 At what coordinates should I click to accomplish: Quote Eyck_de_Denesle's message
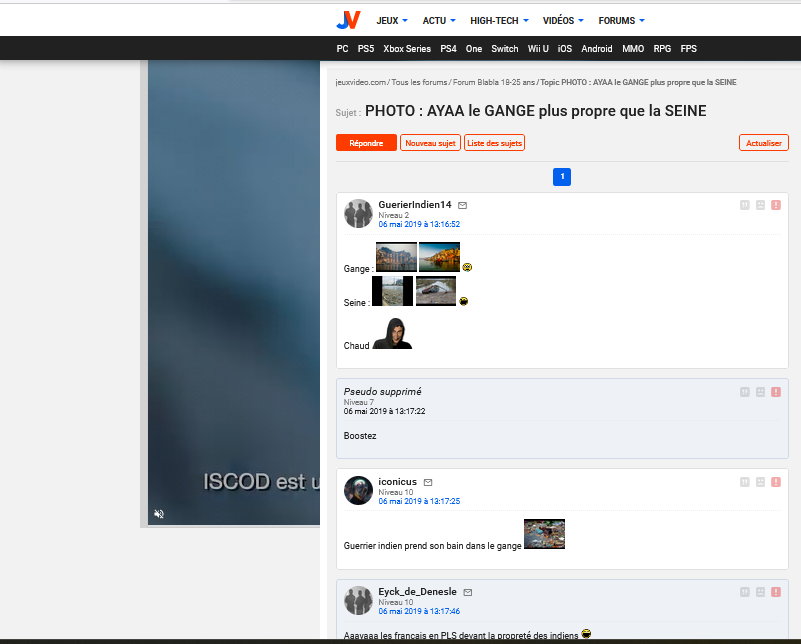(x=744, y=592)
